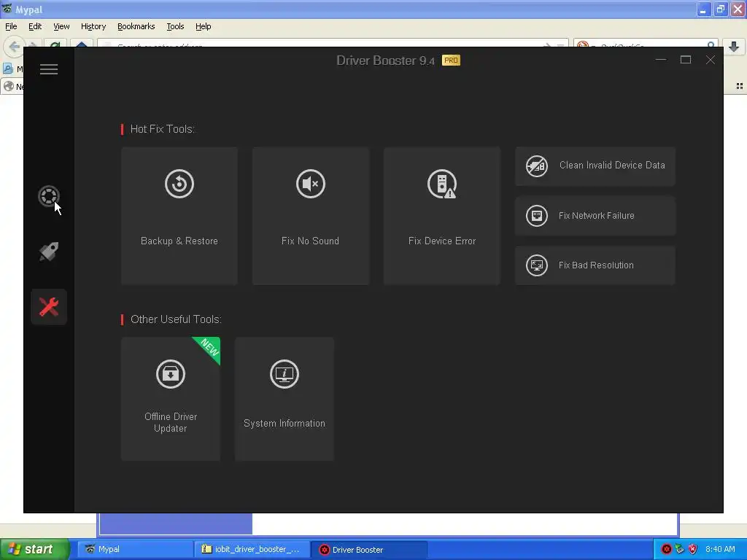Open the Offline Driver Updater tool

[x=171, y=399]
